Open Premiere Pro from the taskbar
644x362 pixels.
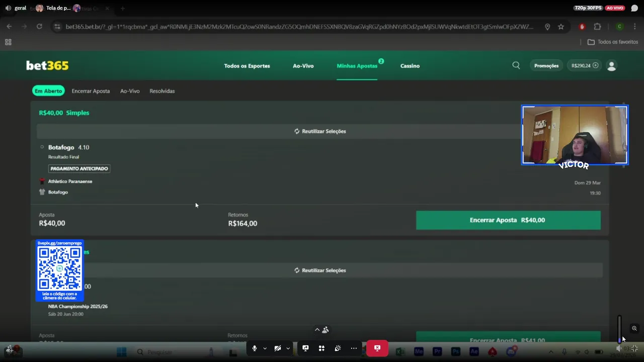[x=437, y=352]
